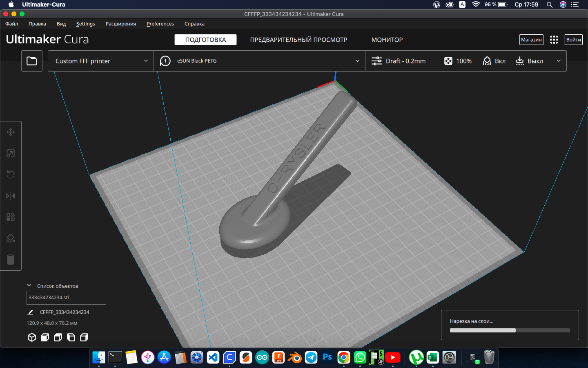Image resolution: width=588 pixels, height=368 pixels.
Task: Expand the eSUN Black PETG material dropdown
Action: [260, 61]
